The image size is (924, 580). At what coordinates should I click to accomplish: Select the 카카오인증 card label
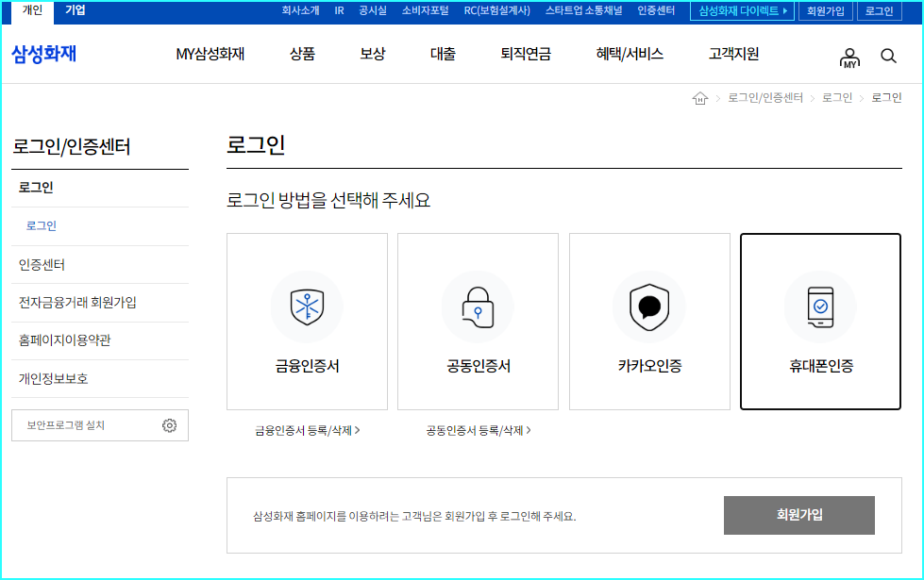(x=649, y=366)
